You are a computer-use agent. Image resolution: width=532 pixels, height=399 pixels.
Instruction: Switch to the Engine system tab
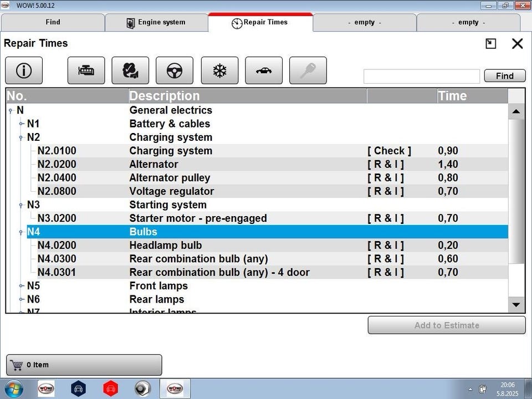point(156,23)
